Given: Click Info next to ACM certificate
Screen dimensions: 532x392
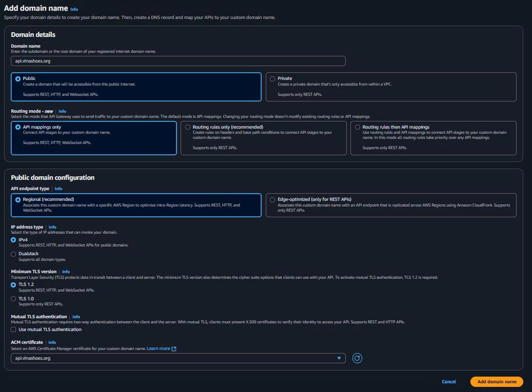Looking at the screenshot, I should [52, 342].
